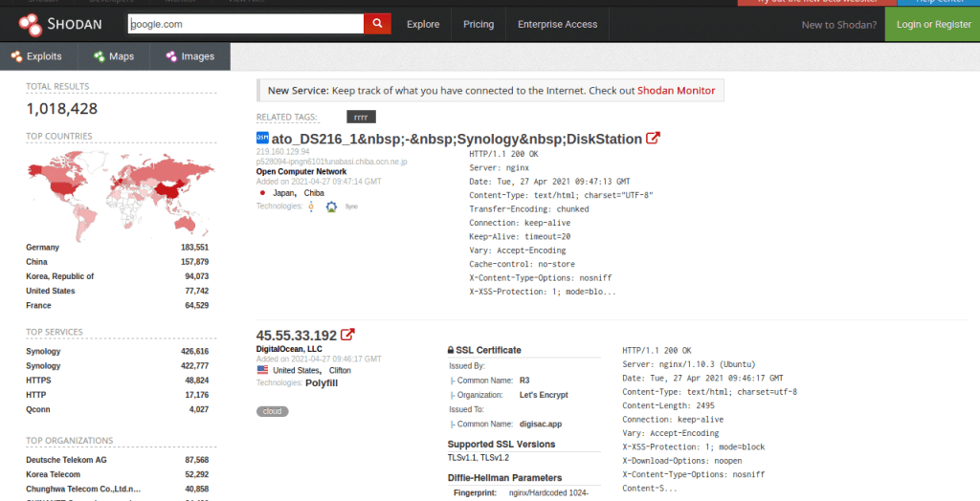
Task: Filter results by Korea, Republic of
Action: point(60,276)
